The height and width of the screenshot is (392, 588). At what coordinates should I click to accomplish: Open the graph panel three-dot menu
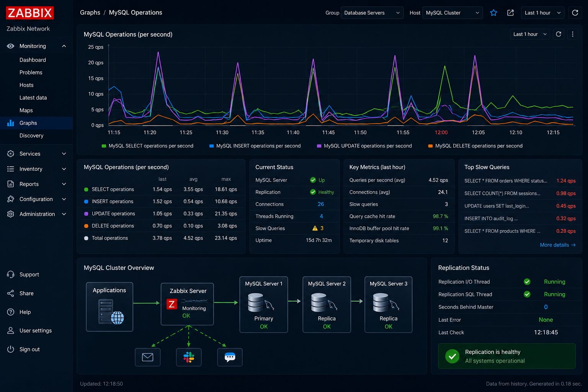click(x=573, y=34)
